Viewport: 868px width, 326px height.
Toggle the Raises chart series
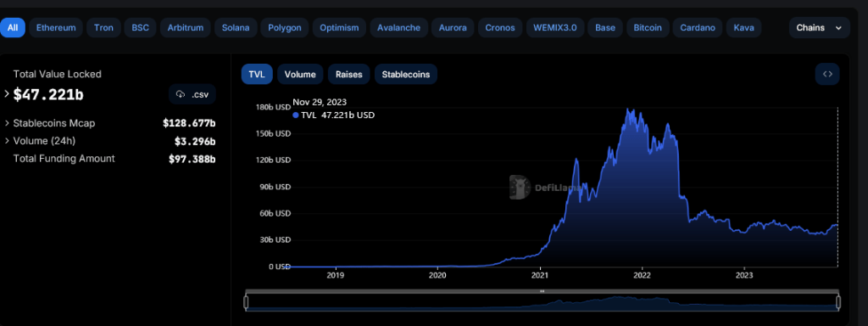[x=348, y=75]
